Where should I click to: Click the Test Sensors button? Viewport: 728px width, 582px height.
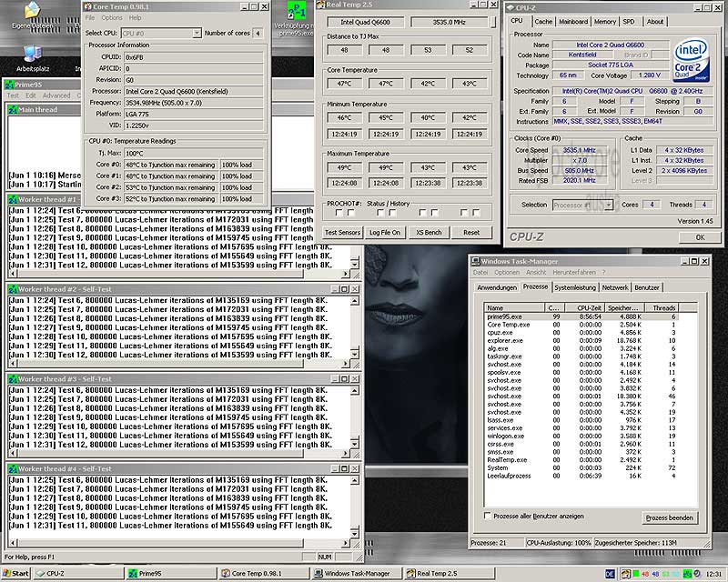click(343, 233)
